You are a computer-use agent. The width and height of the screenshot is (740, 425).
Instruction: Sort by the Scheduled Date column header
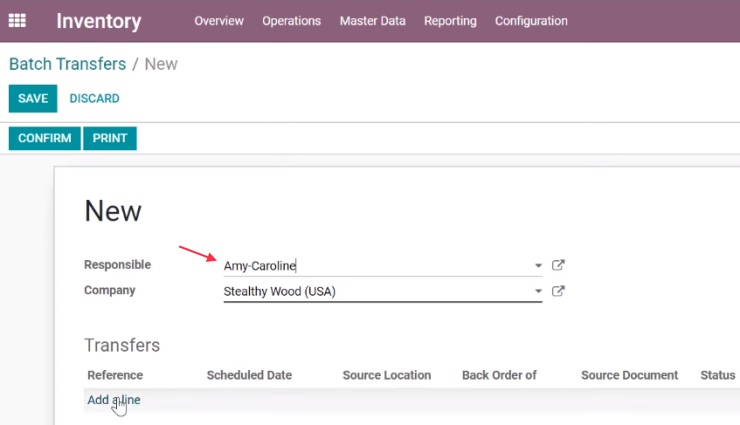click(249, 375)
